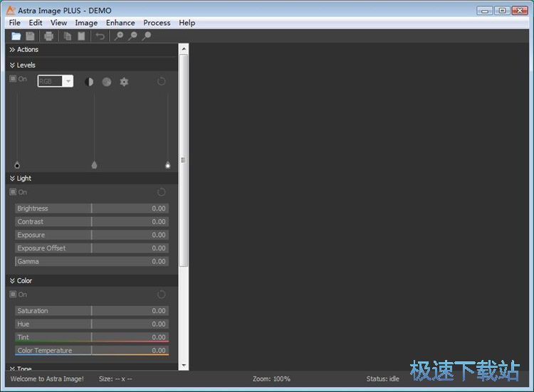Click the Color Temperature slider
This screenshot has width=534, height=392.
click(92, 351)
